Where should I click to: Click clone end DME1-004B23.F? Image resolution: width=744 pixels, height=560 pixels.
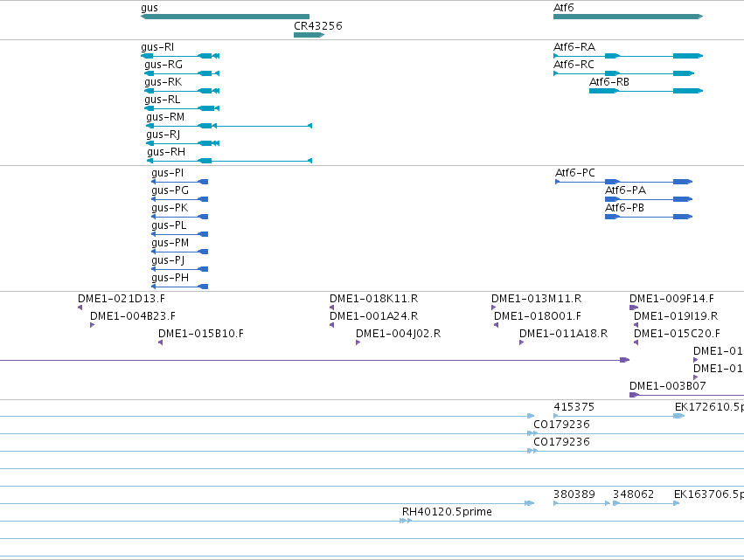pyautogui.click(x=92, y=325)
